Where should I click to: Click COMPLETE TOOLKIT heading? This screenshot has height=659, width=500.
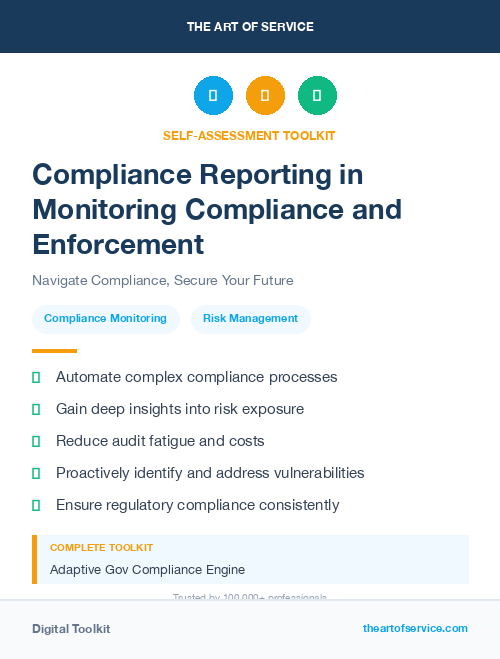(101, 548)
